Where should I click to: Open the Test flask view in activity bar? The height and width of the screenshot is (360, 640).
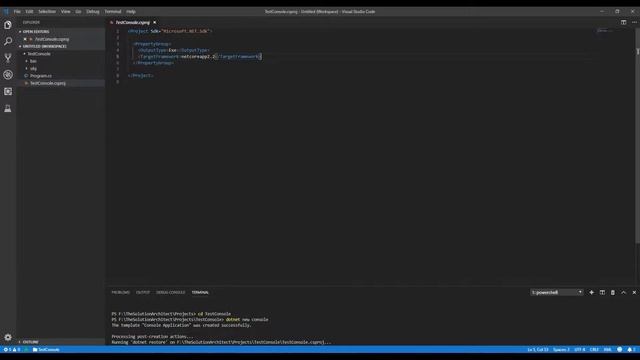coord(8,108)
